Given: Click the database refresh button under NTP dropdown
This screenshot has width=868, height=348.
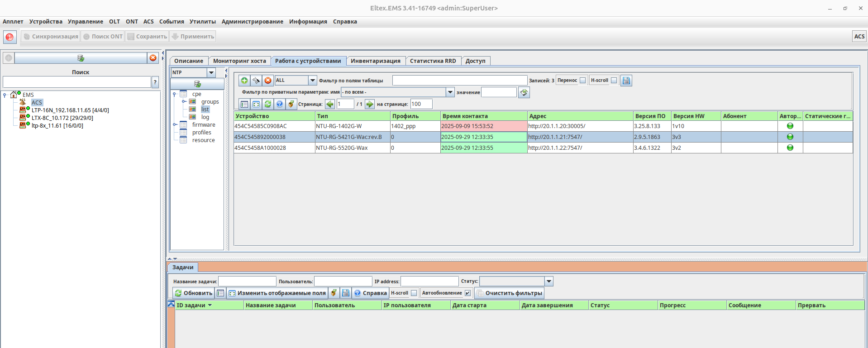Looking at the screenshot, I should coord(197,84).
